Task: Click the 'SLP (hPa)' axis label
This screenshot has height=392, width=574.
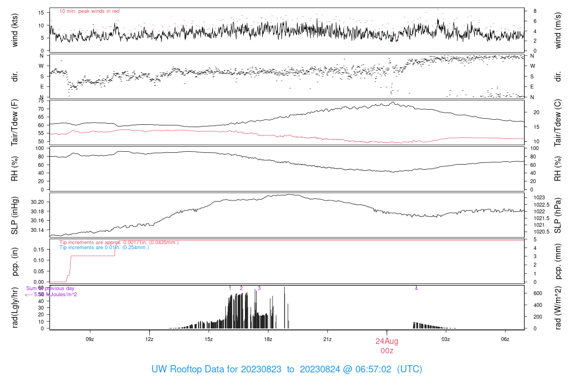Action: coord(558,216)
